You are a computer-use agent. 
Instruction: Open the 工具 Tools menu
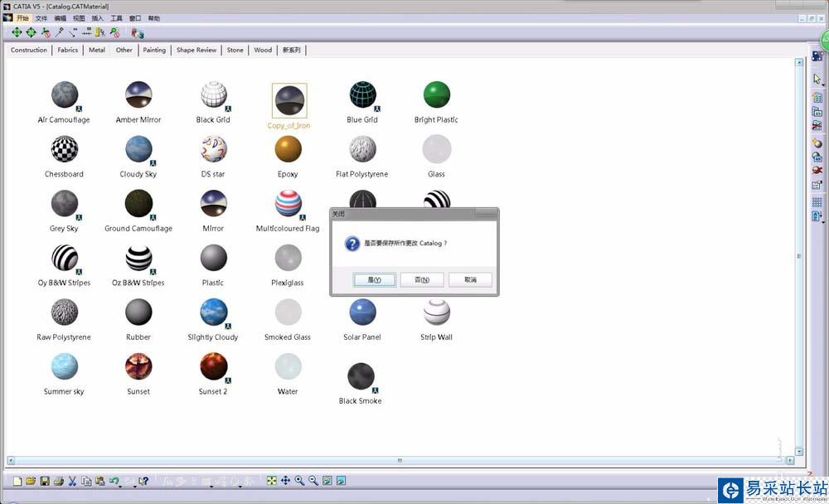(x=116, y=18)
